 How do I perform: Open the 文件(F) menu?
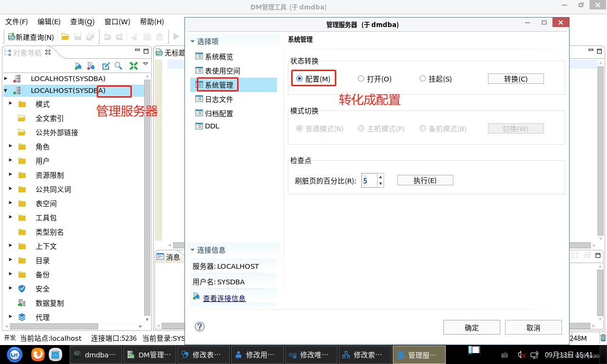click(x=17, y=22)
